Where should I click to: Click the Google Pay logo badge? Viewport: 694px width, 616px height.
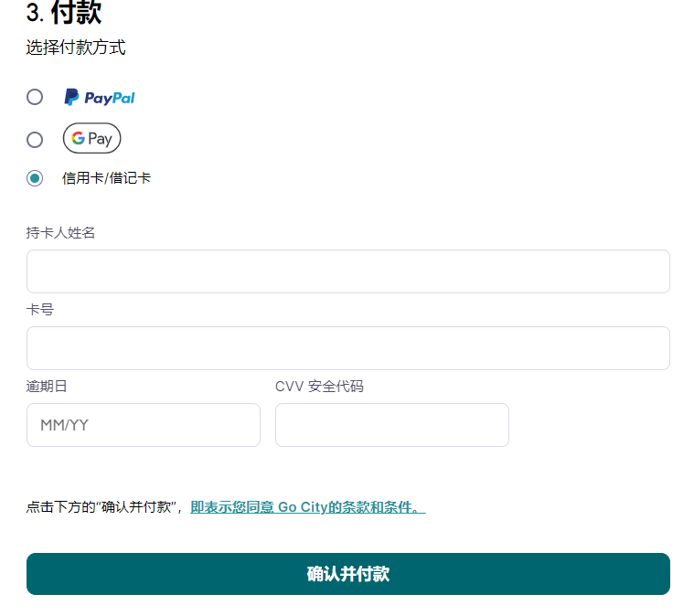click(91, 139)
